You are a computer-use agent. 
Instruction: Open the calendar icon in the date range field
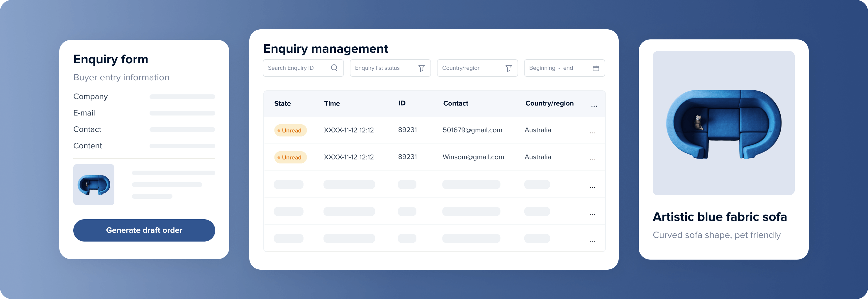pos(596,68)
